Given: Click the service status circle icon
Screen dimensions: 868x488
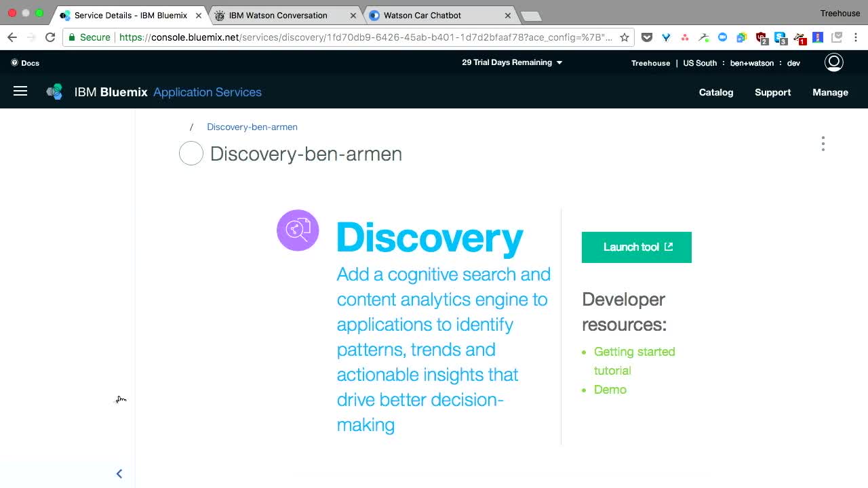Looking at the screenshot, I should (191, 153).
